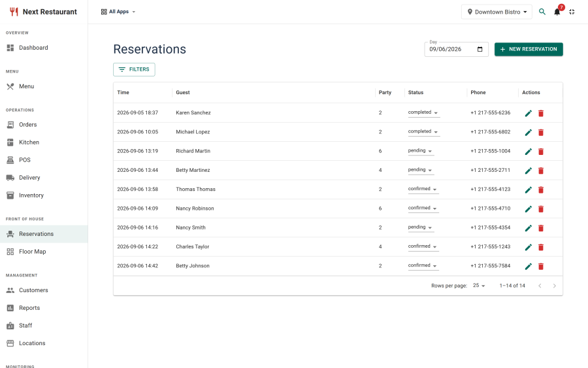Open notifications bell with 7 badge
This screenshot has height=368, width=588.
(558, 11)
